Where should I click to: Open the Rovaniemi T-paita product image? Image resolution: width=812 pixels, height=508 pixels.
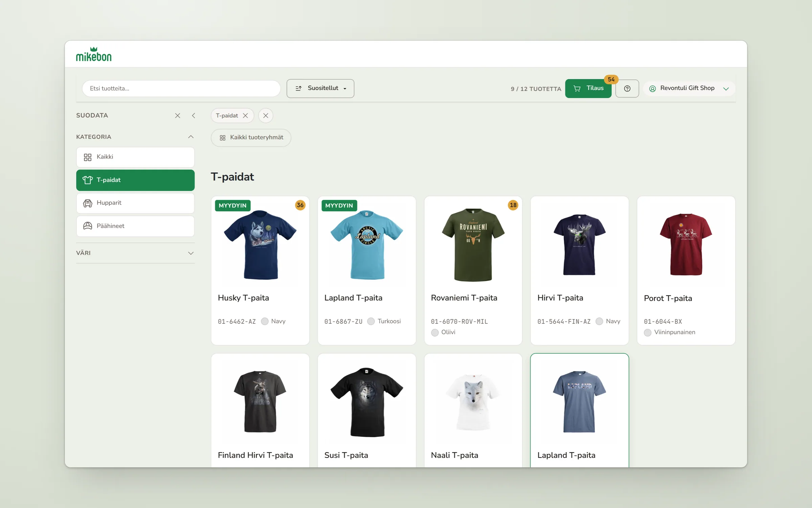(x=473, y=245)
